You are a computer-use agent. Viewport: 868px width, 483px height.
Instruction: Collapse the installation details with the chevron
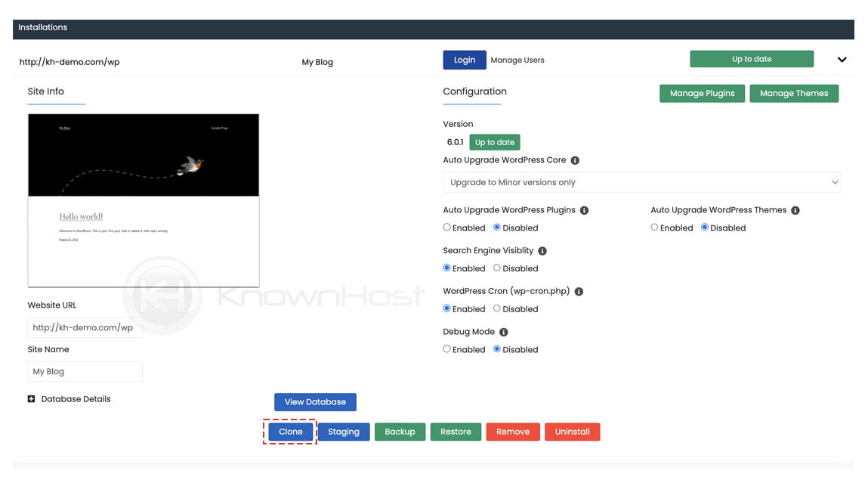click(x=842, y=58)
